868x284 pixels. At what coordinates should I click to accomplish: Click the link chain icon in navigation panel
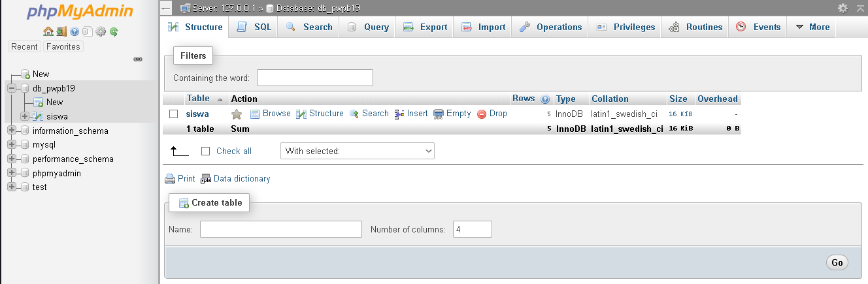tap(138, 59)
